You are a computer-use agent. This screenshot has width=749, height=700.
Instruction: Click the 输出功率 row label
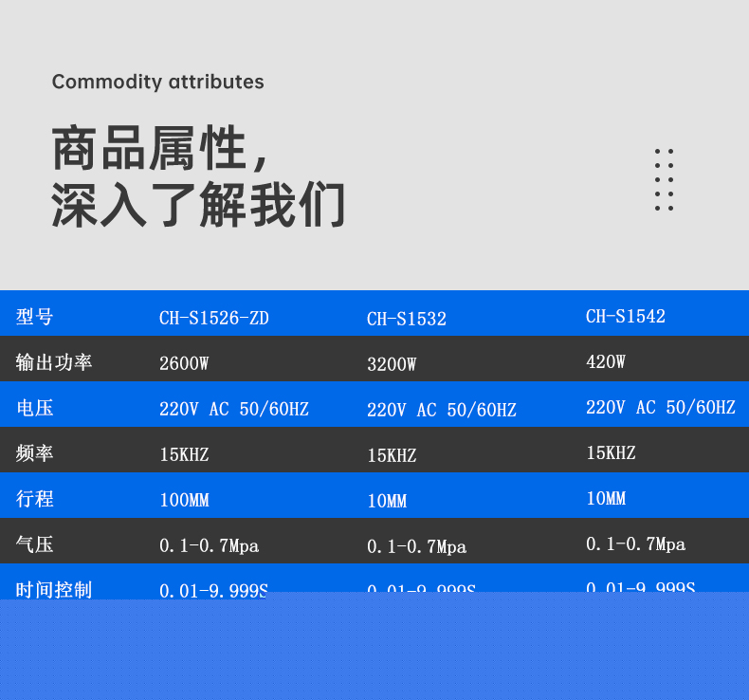click(53, 362)
